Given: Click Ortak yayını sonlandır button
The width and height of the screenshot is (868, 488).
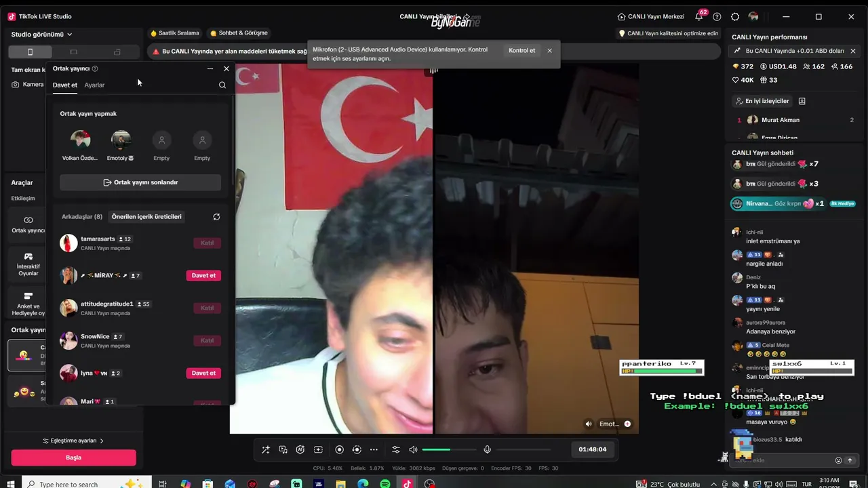Looking at the screenshot, I should point(140,182).
